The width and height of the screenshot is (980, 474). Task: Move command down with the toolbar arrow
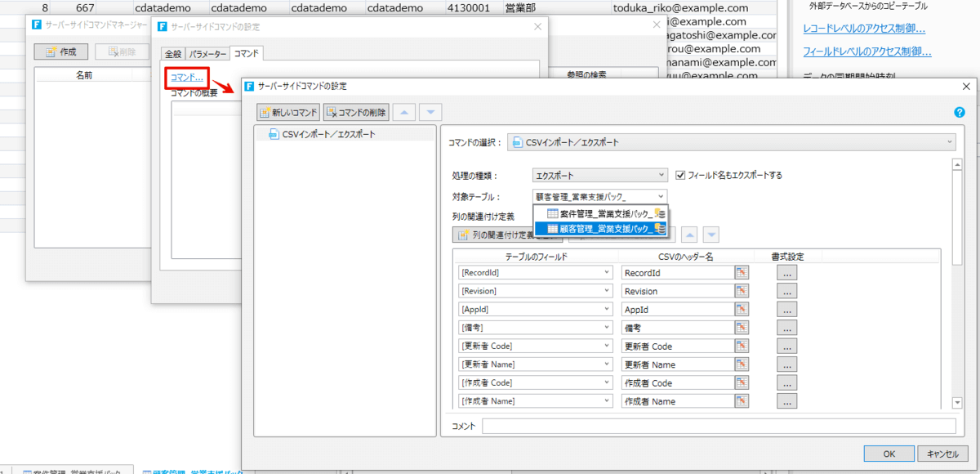[x=431, y=112]
